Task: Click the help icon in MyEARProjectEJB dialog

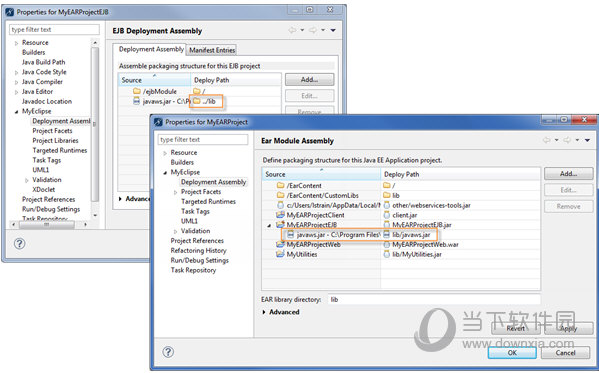Action: point(19,243)
